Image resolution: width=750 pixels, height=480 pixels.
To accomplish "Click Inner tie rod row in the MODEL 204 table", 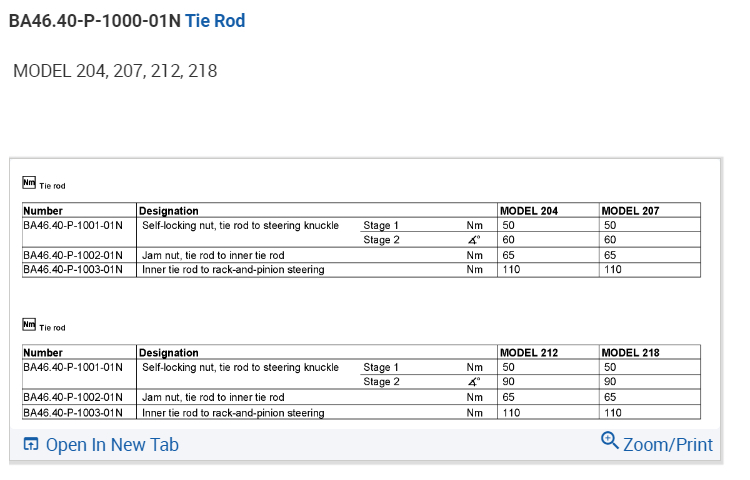I will coord(233,270).
